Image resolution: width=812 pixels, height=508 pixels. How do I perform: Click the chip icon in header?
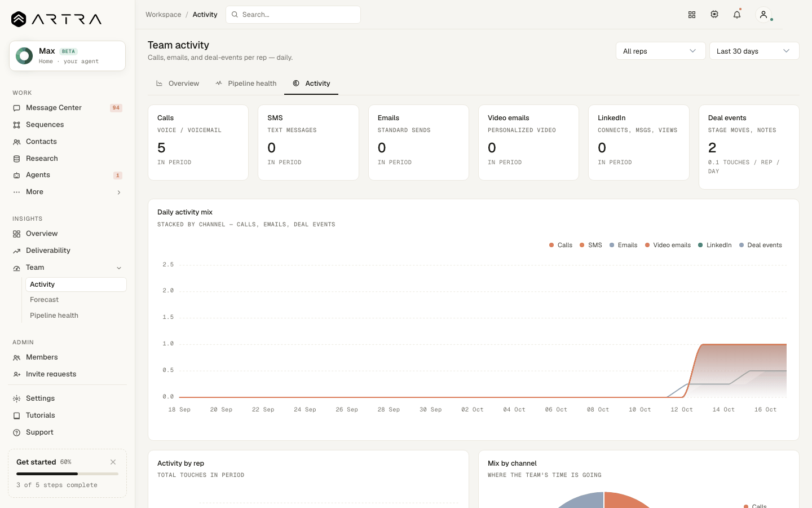click(x=714, y=15)
